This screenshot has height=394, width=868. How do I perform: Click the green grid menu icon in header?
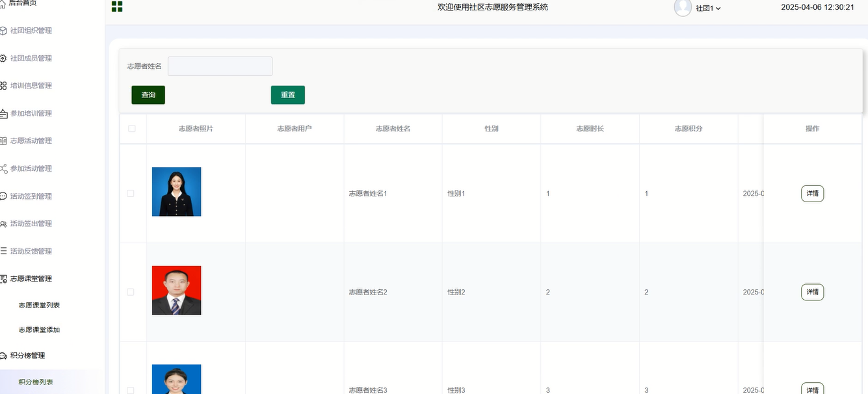117,7
